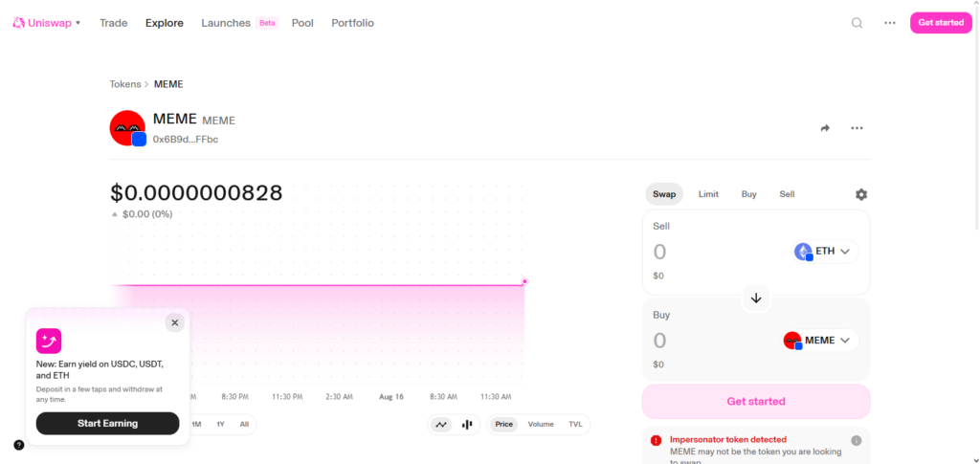Select the TVL chart type

tap(575, 424)
